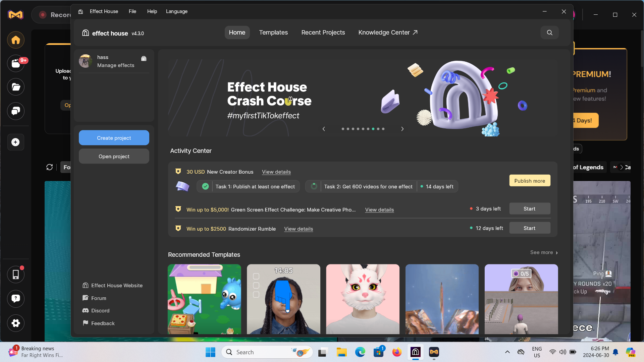Open Microsoft Store from the taskbar
Image resolution: width=644 pixels, height=362 pixels.
379,352
